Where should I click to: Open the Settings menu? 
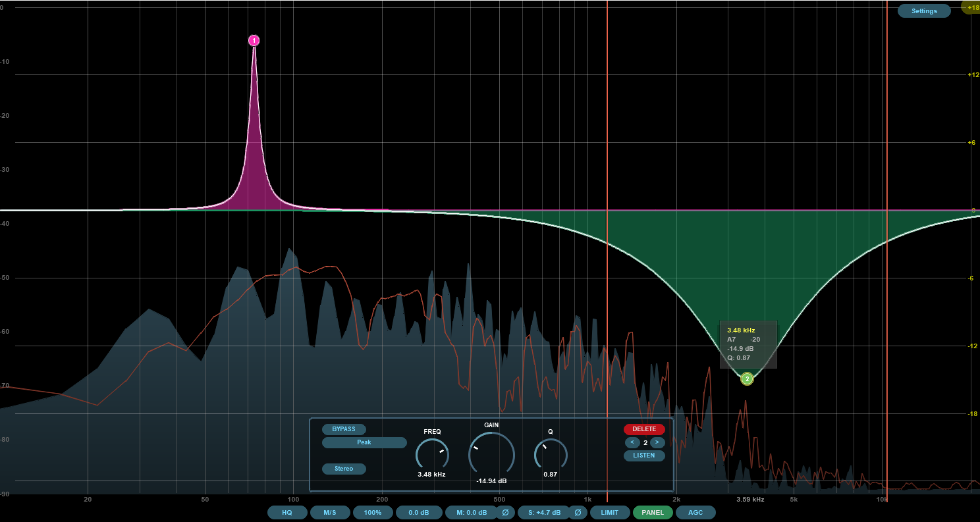tap(924, 11)
